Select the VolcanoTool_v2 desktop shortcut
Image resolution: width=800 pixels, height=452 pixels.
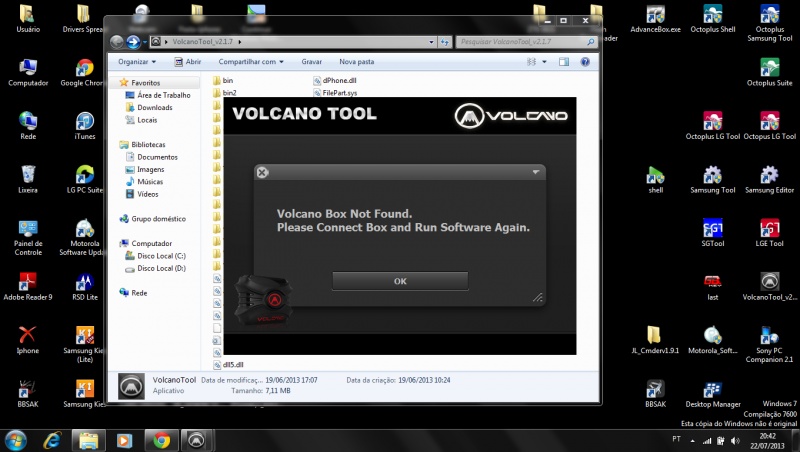[x=769, y=287]
